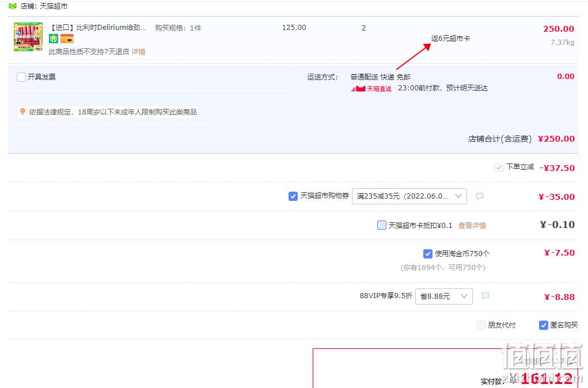Click the orange tip icon beside the age restriction notice
Image resolution: width=588 pixels, height=388 pixels.
point(22,112)
